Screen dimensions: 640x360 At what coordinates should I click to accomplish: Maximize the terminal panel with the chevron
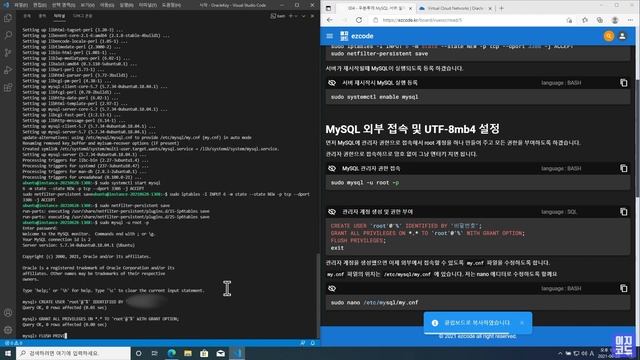304,16
